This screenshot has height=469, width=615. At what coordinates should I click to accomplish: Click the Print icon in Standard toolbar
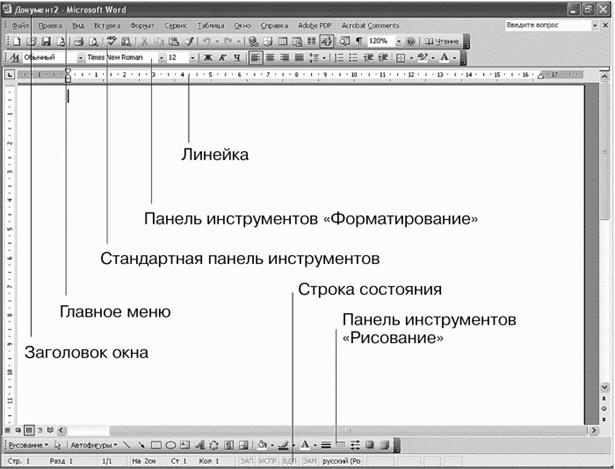pos(79,41)
